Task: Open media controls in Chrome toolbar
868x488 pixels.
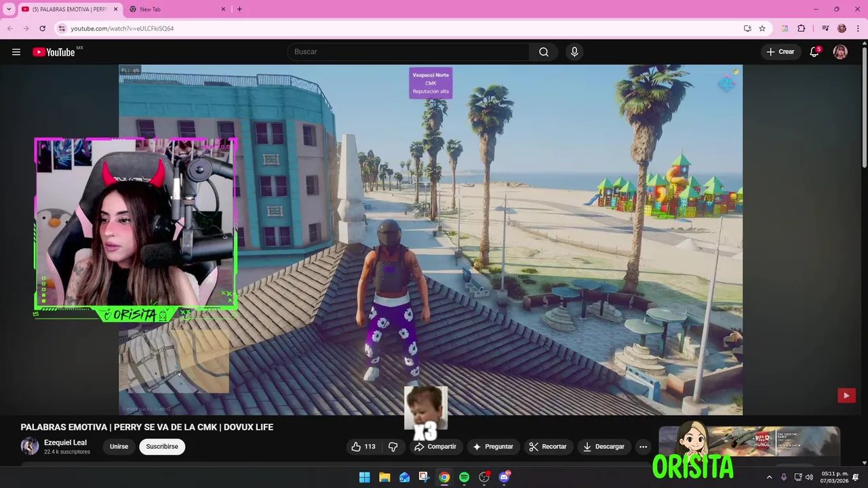Action: click(825, 28)
